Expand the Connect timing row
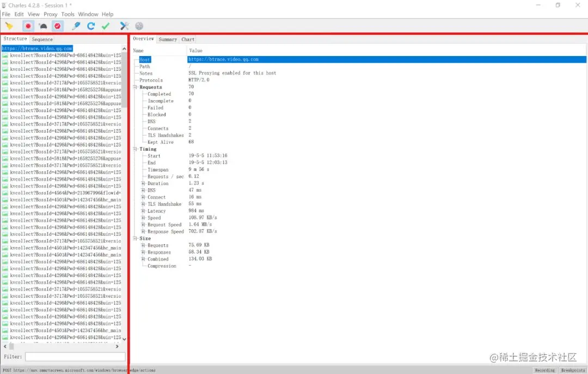This screenshot has width=588, height=374. click(143, 197)
